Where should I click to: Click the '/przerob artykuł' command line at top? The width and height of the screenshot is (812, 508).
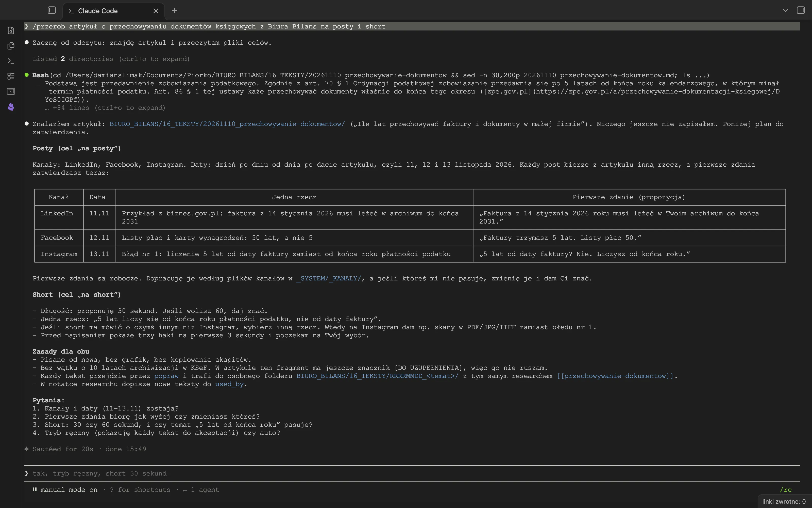click(412, 26)
